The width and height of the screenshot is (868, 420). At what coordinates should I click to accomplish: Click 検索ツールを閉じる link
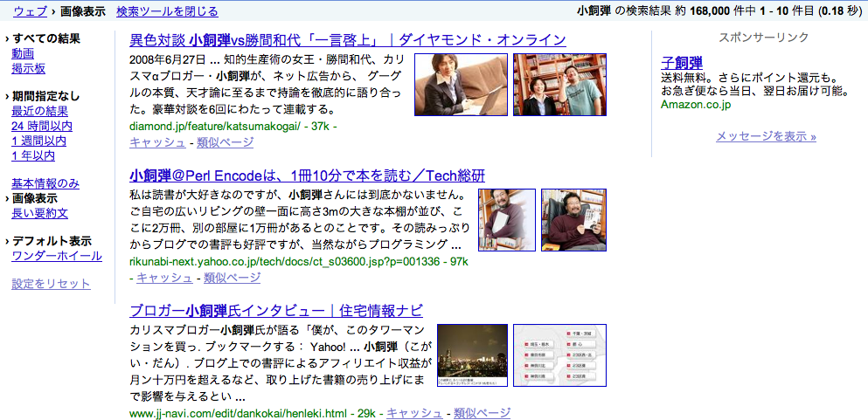[167, 11]
